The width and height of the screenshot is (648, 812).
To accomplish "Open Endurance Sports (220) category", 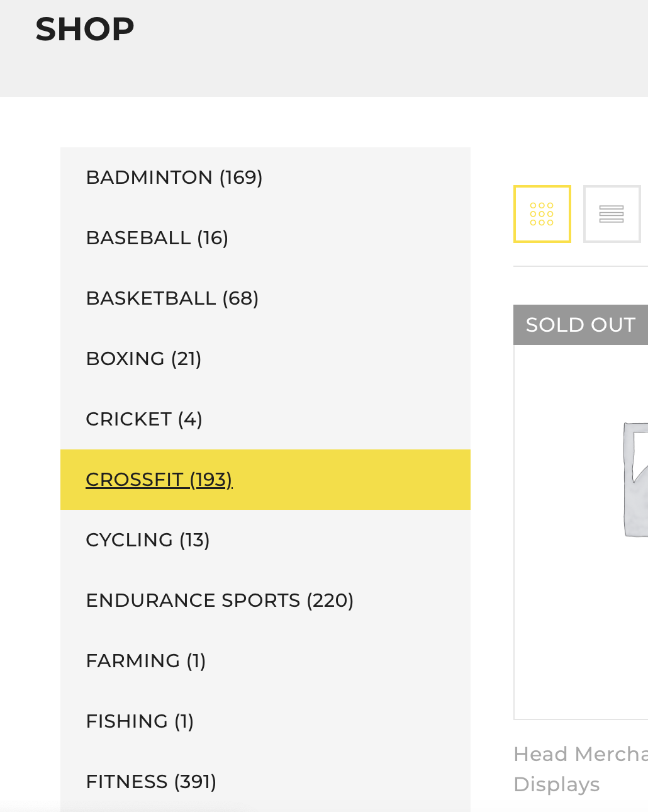I will [x=220, y=601].
